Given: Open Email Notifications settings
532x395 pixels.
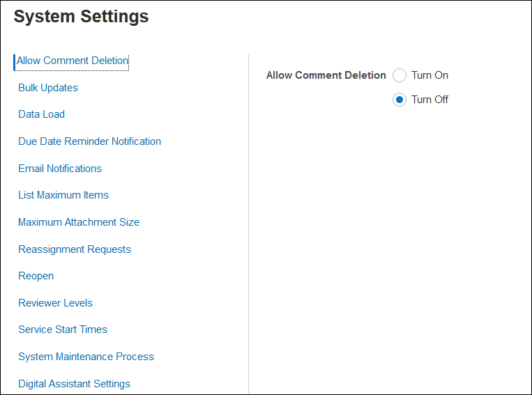Looking at the screenshot, I should [x=60, y=169].
